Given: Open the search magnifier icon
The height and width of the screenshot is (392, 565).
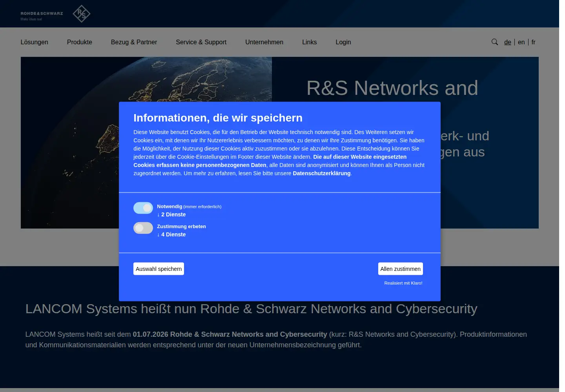Looking at the screenshot, I should pyautogui.click(x=494, y=42).
